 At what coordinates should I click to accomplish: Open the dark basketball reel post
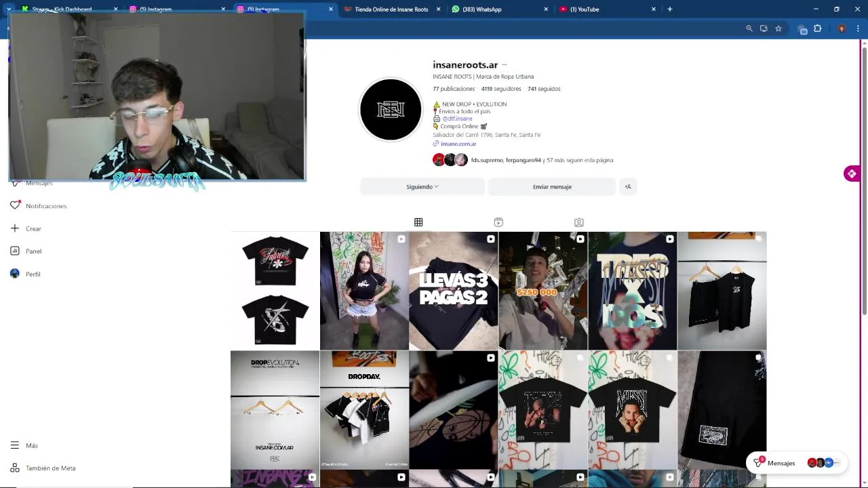click(454, 410)
